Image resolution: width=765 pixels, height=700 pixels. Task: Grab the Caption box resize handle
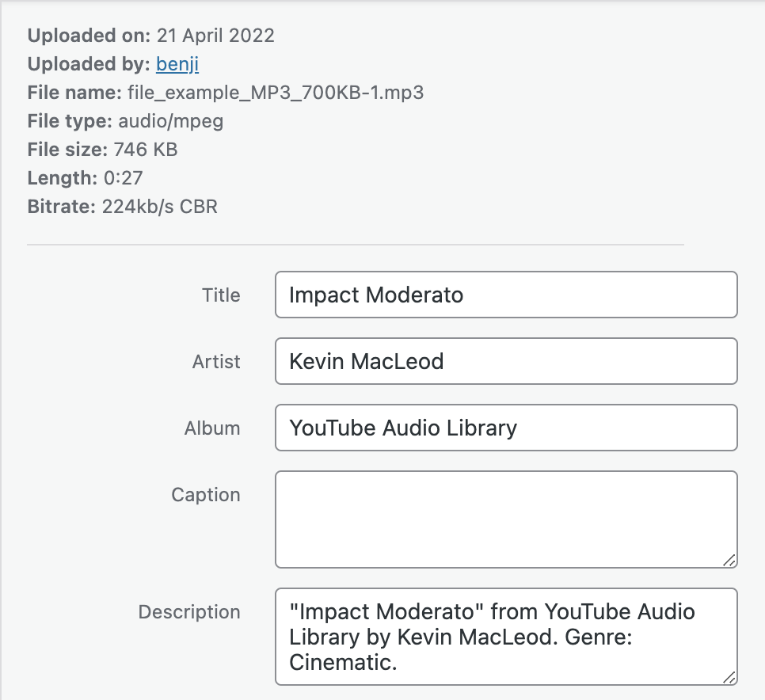tap(729, 561)
